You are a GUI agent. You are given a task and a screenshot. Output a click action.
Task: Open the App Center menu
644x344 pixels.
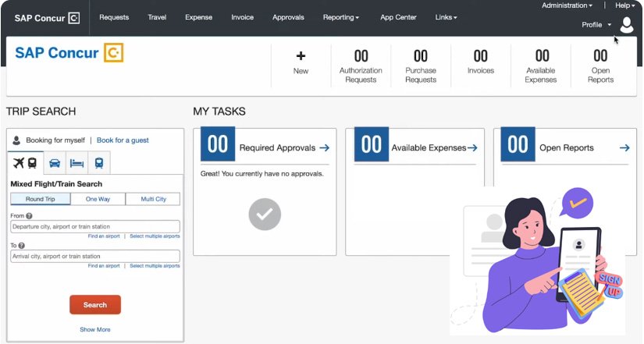(398, 17)
